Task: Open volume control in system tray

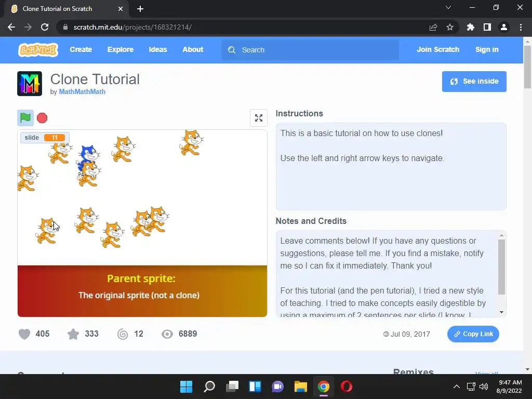Action: click(x=484, y=387)
